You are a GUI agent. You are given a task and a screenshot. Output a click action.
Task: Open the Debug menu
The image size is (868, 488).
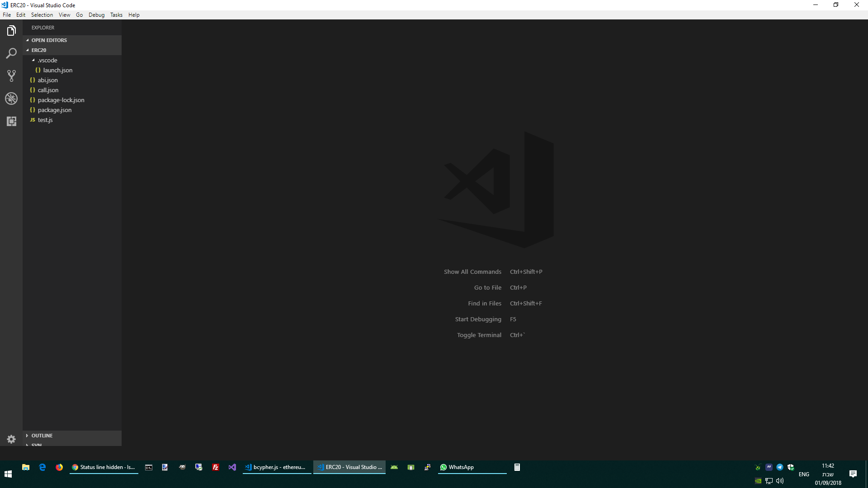96,15
